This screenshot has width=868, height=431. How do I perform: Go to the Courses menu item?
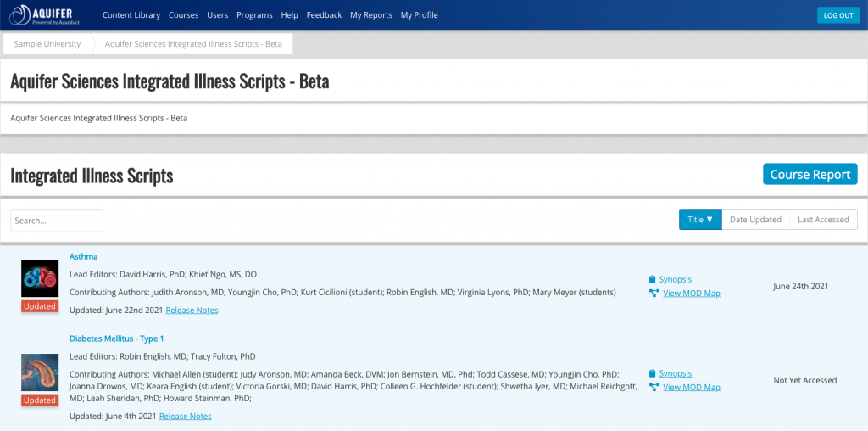(183, 15)
